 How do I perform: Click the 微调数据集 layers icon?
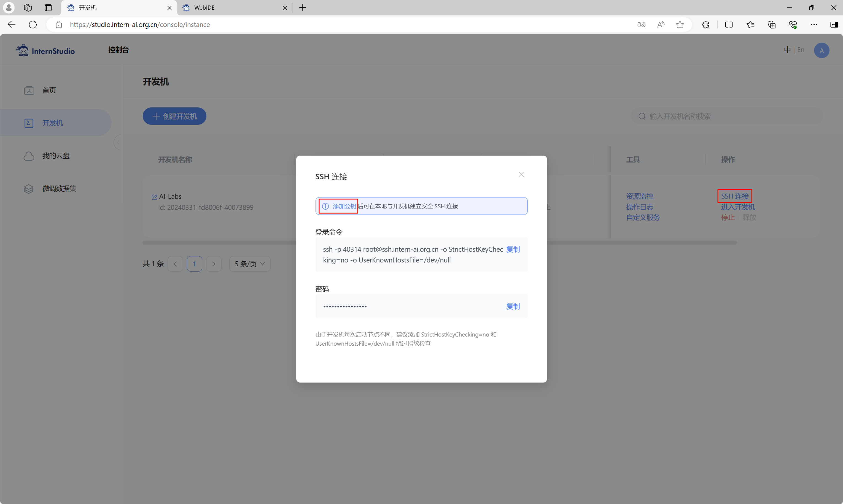tap(29, 189)
